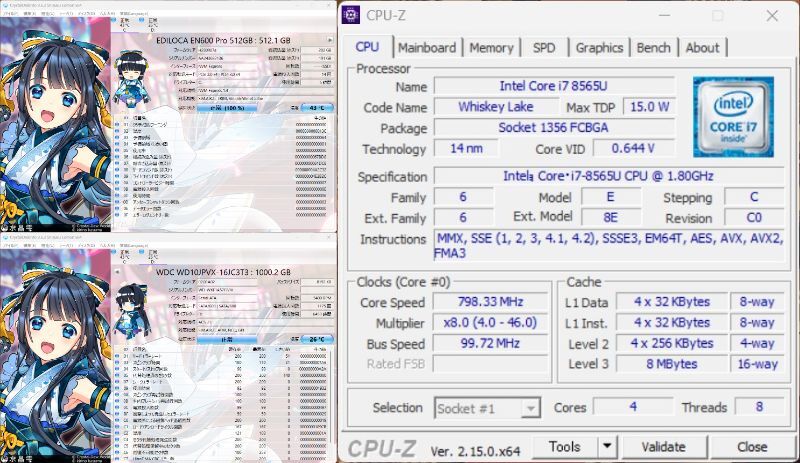800x463 pixels.
Task: Click the CPU-Z app icon in title bar
Action: click(x=351, y=15)
